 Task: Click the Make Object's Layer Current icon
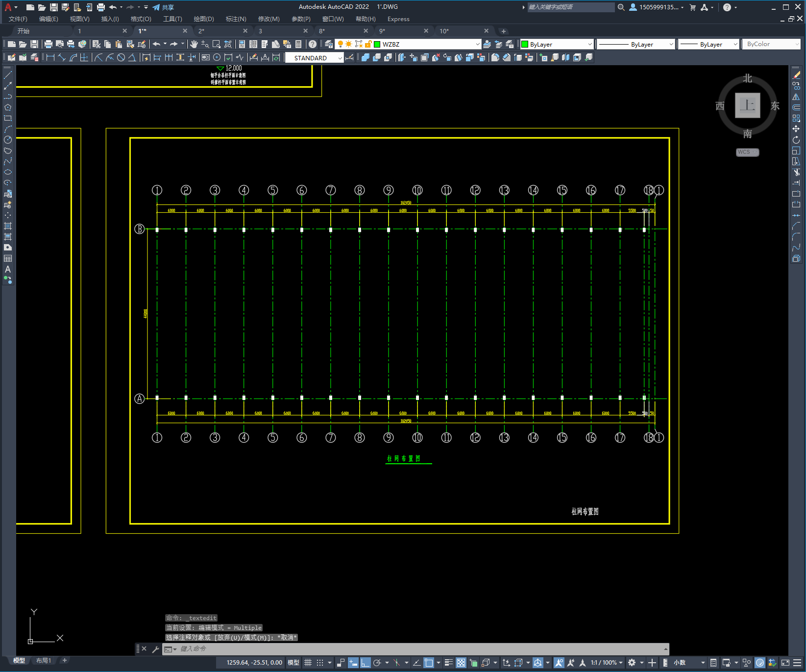pyautogui.click(x=487, y=44)
